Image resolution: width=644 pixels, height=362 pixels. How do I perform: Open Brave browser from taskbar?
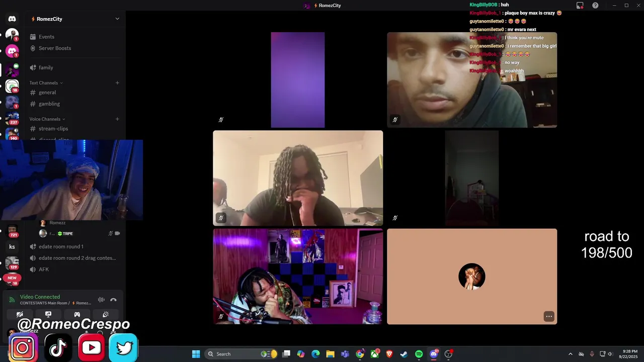click(x=389, y=354)
